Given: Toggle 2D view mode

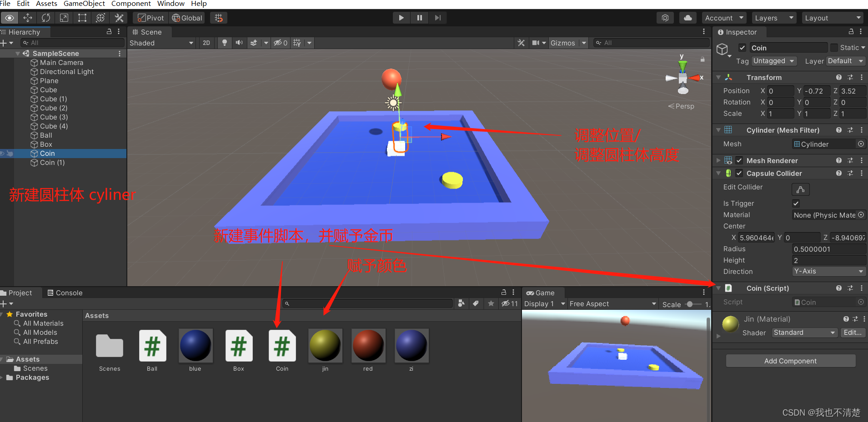Looking at the screenshot, I should 206,43.
